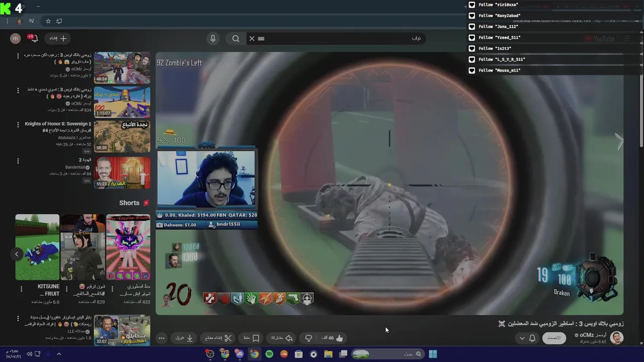The image size is (644, 362).
Task: Show hidden system tray icons chevron
Action: tap(59, 354)
